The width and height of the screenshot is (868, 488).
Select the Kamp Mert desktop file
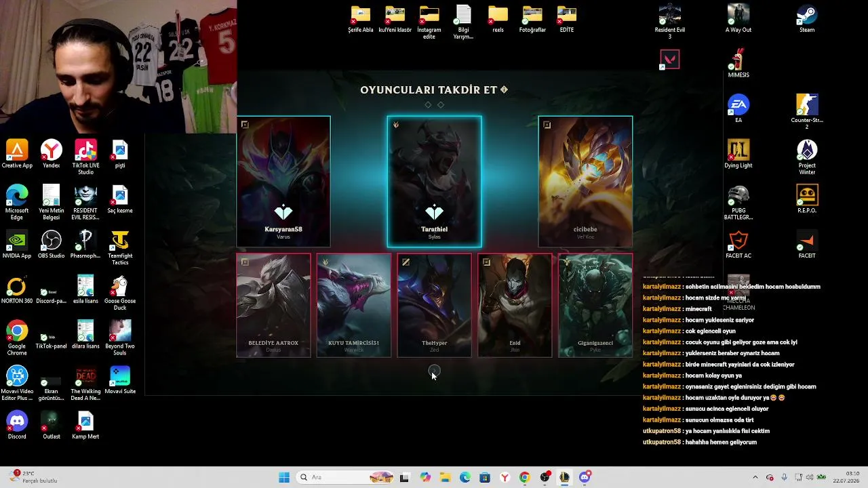pyautogui.click(x=85, y=426)
